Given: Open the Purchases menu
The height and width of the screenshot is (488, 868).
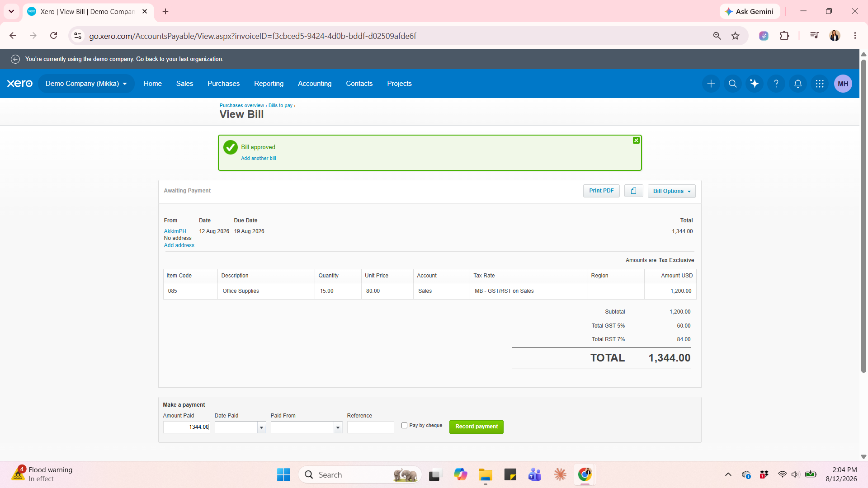Looking at the screenshot, I should 223,84.
